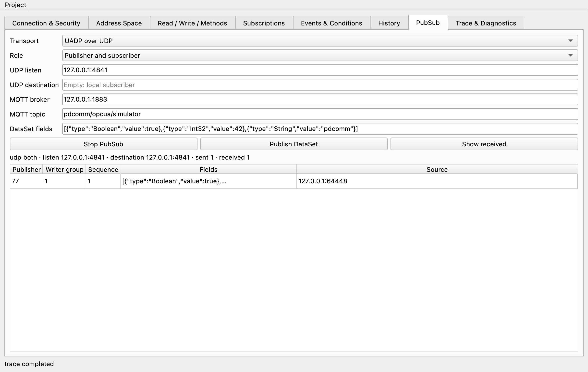Select Fields cell starting with Boolean

[x=208, y=181]
